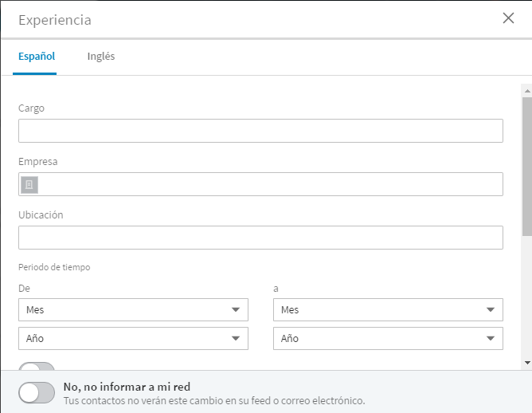Click the Ubicación input field
532x413 pixels.
tap(260, 238)
